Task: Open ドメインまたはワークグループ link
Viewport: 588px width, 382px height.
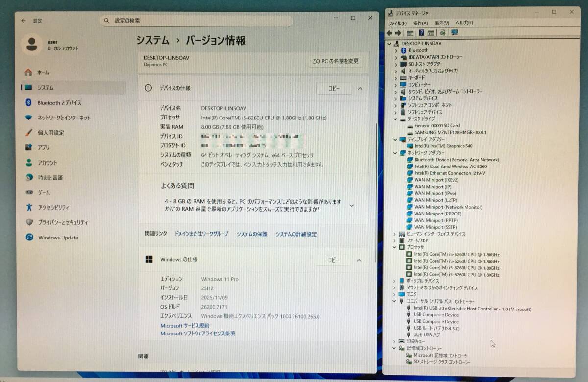Action: [x=201, y=234]
